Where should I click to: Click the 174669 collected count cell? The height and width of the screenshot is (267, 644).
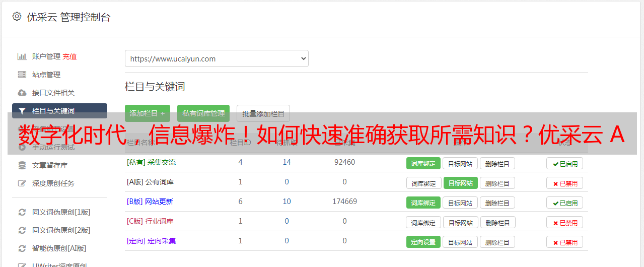pyautogui.click(x=344, y=202)
